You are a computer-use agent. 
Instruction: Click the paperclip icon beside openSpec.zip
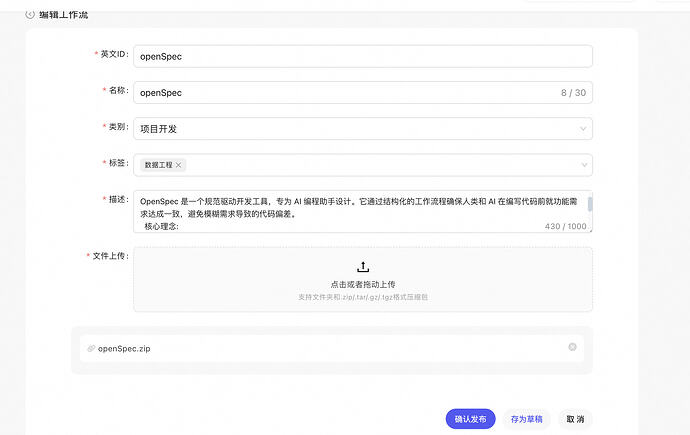pyautogui.click(x=91, y=348)
